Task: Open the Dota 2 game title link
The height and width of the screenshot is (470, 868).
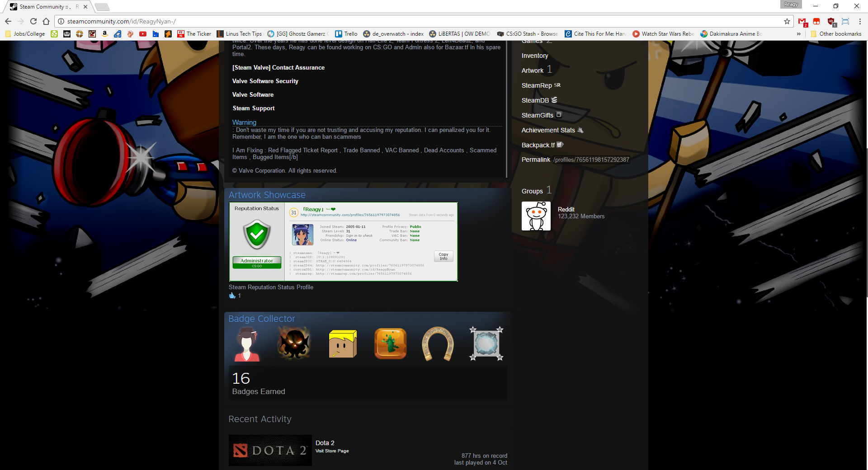Action: 325,443
